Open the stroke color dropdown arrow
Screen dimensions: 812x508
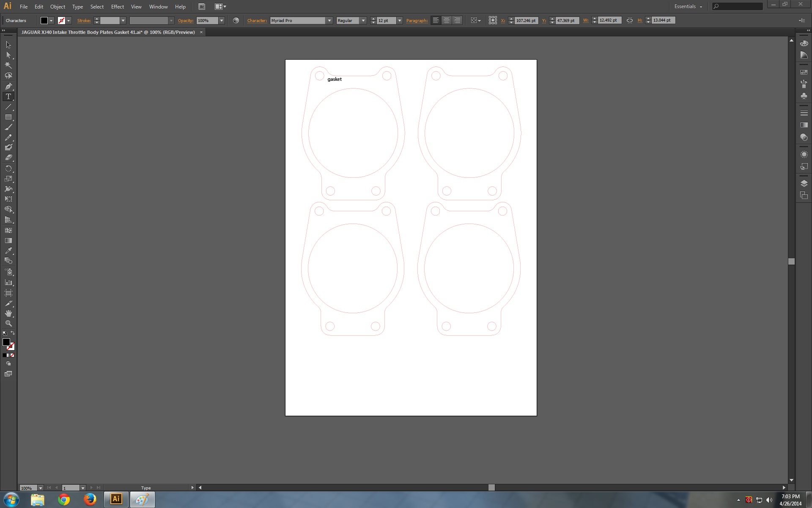pos(69,20)
